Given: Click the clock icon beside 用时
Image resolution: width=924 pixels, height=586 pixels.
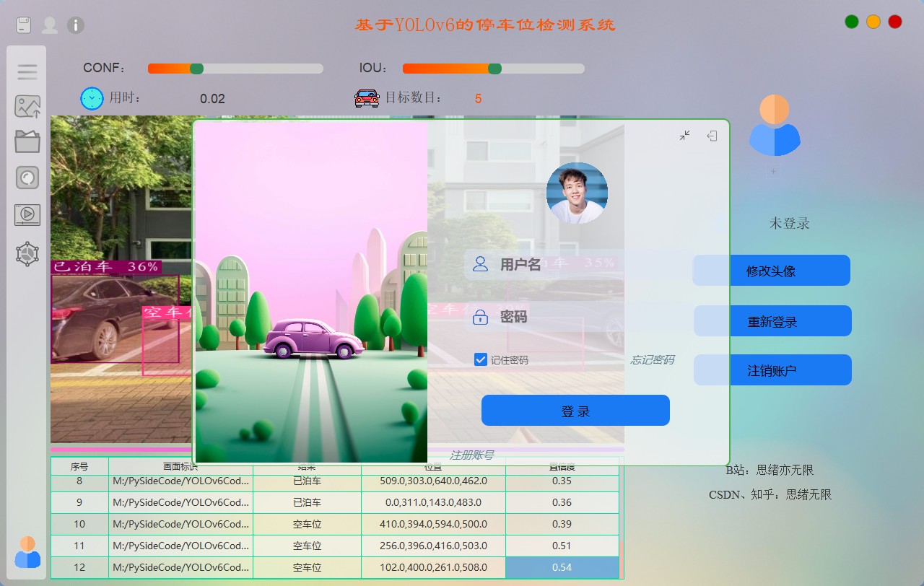Looking at the screenshot, I should click(x=92, y=98).
